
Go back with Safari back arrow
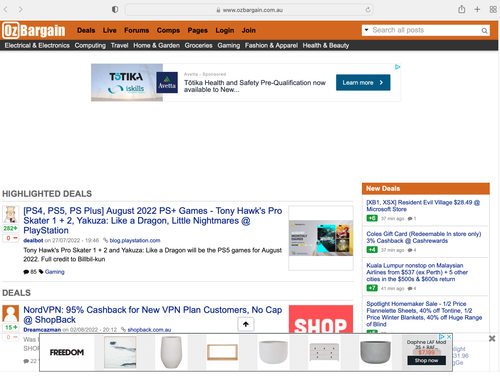(x=6, y=9)
